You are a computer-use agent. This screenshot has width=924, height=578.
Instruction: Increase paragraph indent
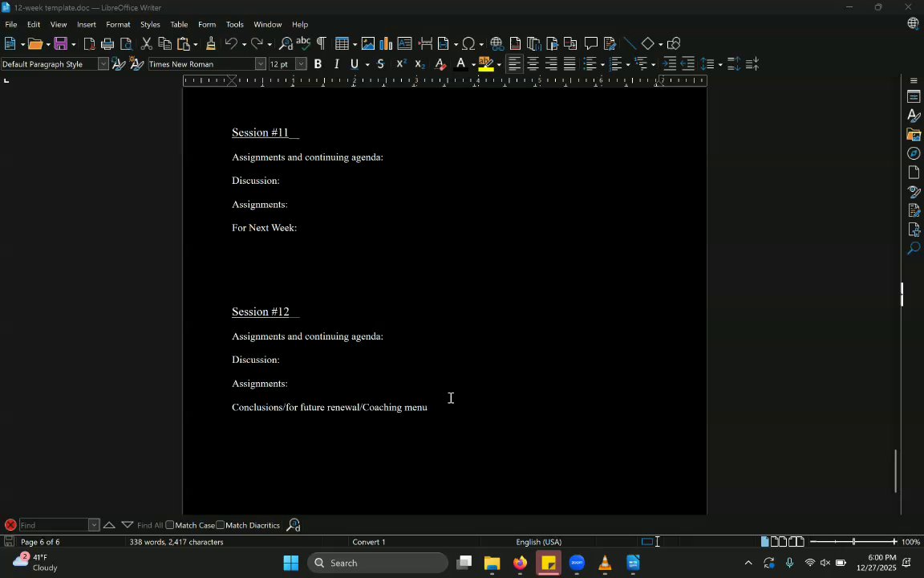point(670,63)
